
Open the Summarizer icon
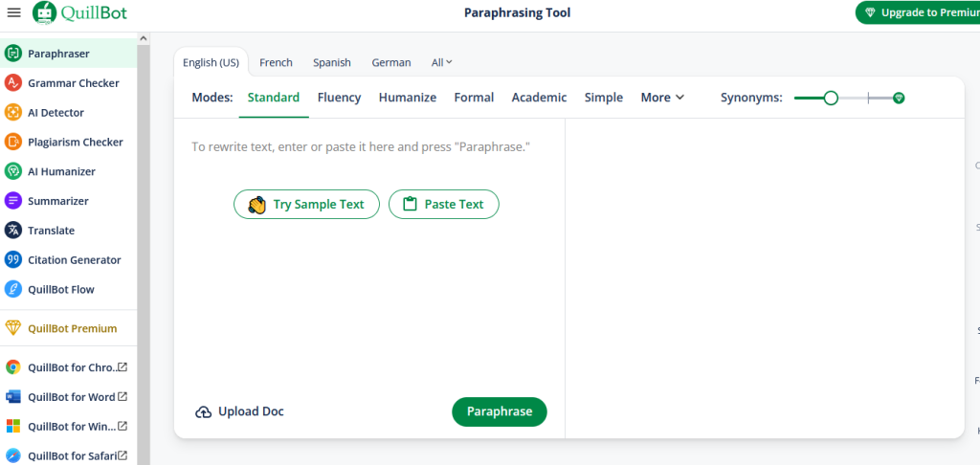click(x=13, y=201)
